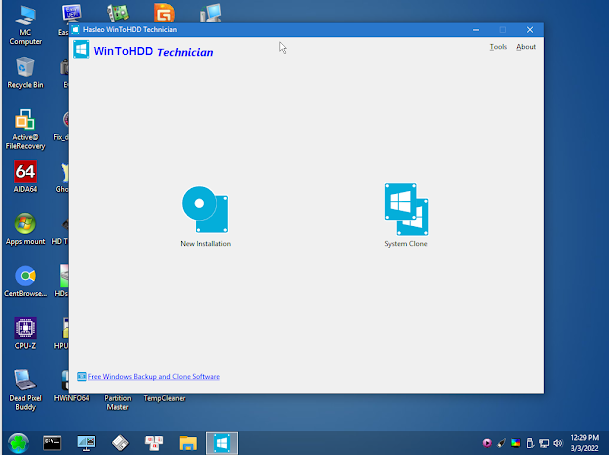609x455 pixels.
Task: Launch the command prompt from taskbar
Action: (x=52, y=443)
